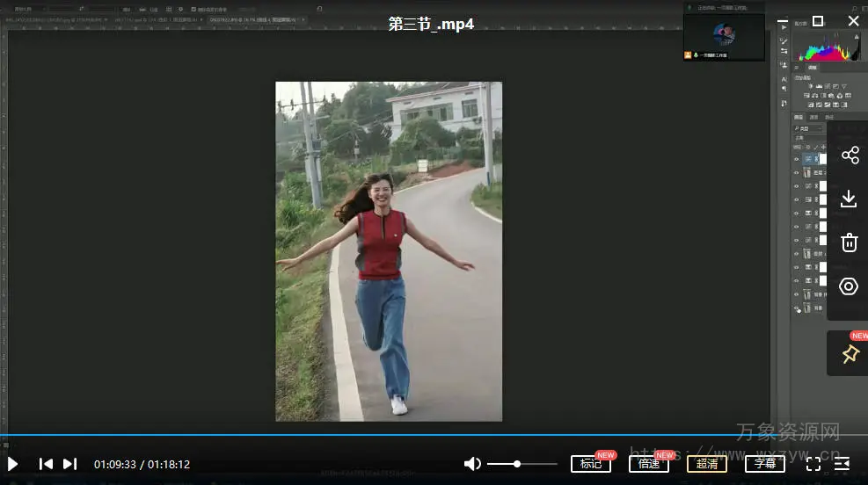Skip to the next video
The width and height of the screenshot is (868, 485).
70,464
